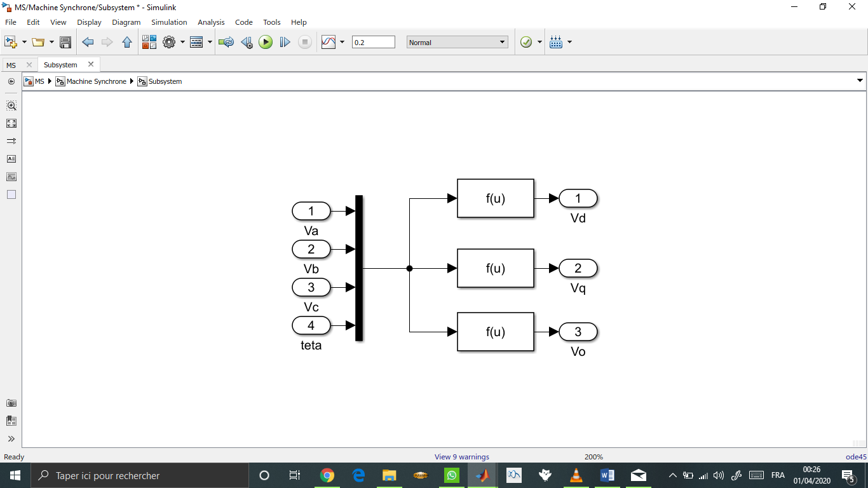Go forward with the grey right arrow
The height and width of the screenshot is (488, 868).
107,42
